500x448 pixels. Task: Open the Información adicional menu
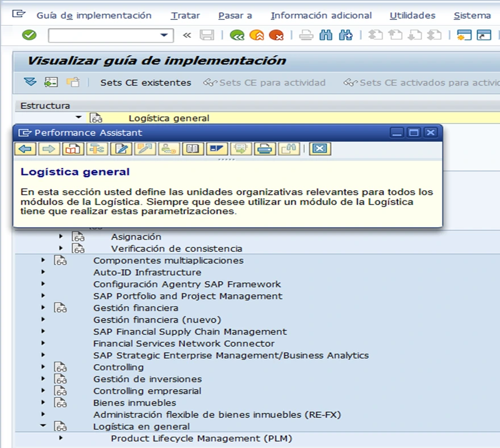tap(321, 15)
